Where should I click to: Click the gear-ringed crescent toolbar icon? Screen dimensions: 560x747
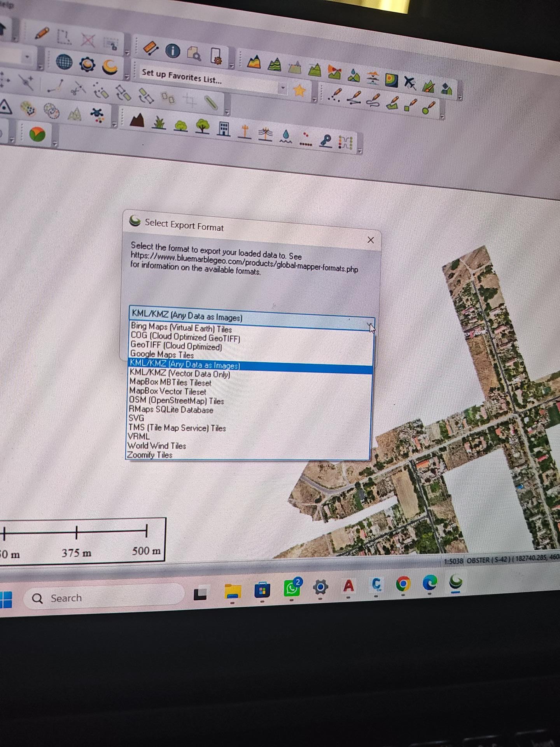tap(87, 64)
